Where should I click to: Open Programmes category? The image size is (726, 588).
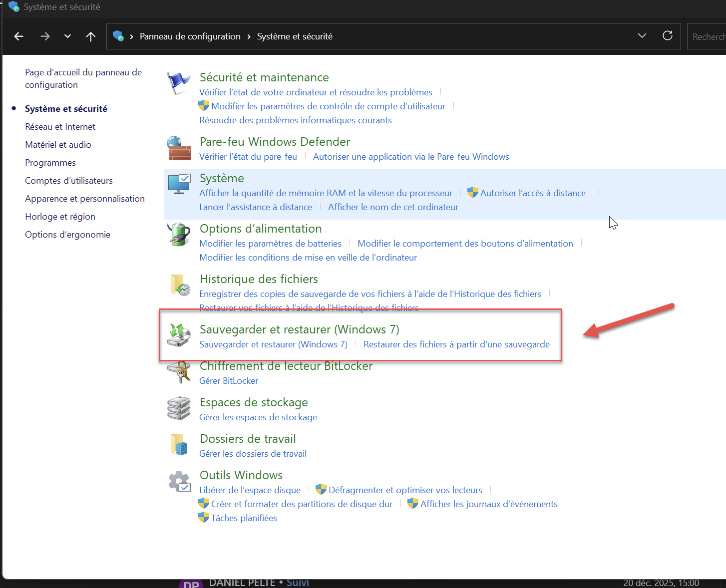tap(50, 163)
